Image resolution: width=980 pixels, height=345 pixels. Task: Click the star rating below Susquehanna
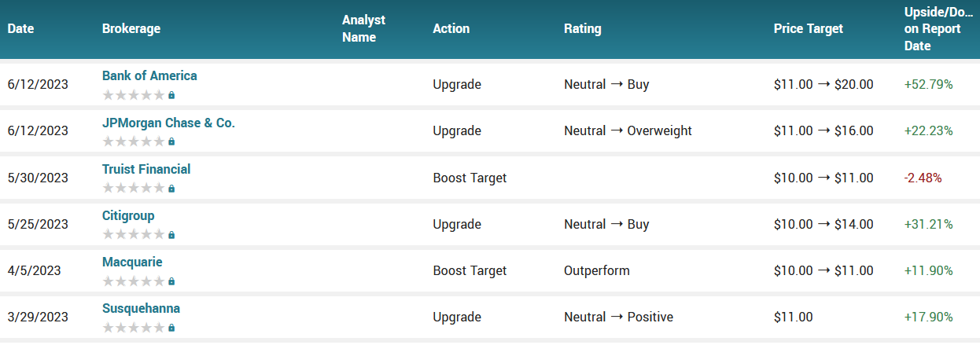pos(134,328)
